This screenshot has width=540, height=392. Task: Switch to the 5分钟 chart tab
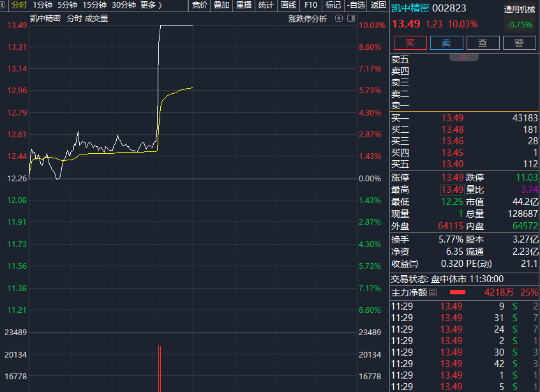click(x=67, y=5)
